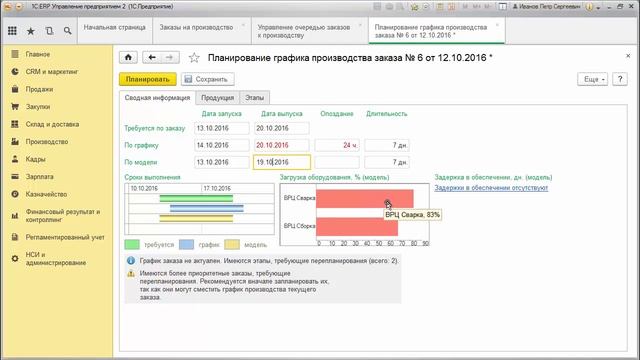Screen dimensions: 640x360
Task: Open the title bar calendar icon
Action: [x=451, y=7]
